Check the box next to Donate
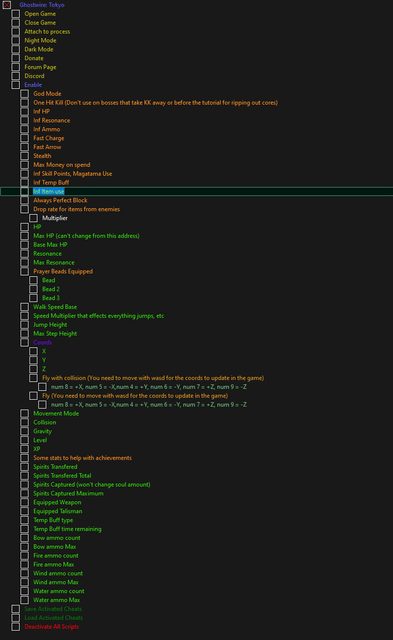 (x=16, y=58)
